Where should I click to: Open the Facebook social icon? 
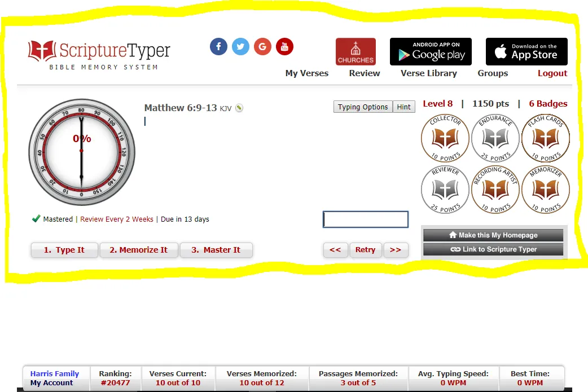coord(218,47)
